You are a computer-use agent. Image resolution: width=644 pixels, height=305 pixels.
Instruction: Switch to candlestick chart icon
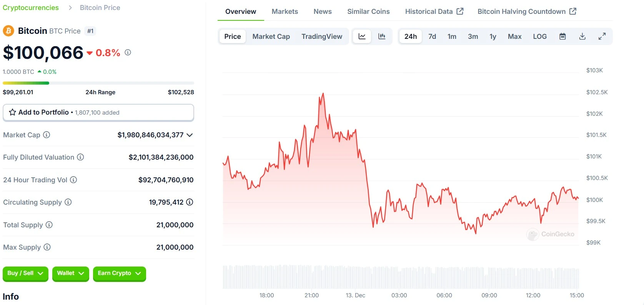382,37
